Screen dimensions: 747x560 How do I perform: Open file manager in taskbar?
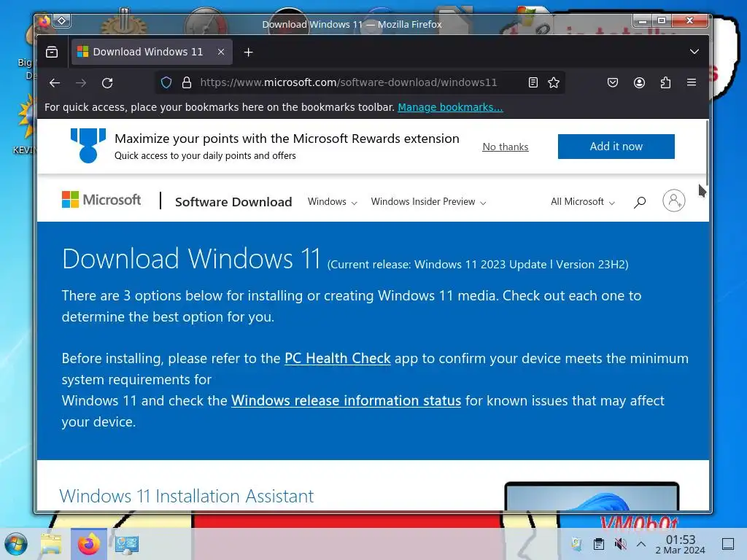[52, 544]
